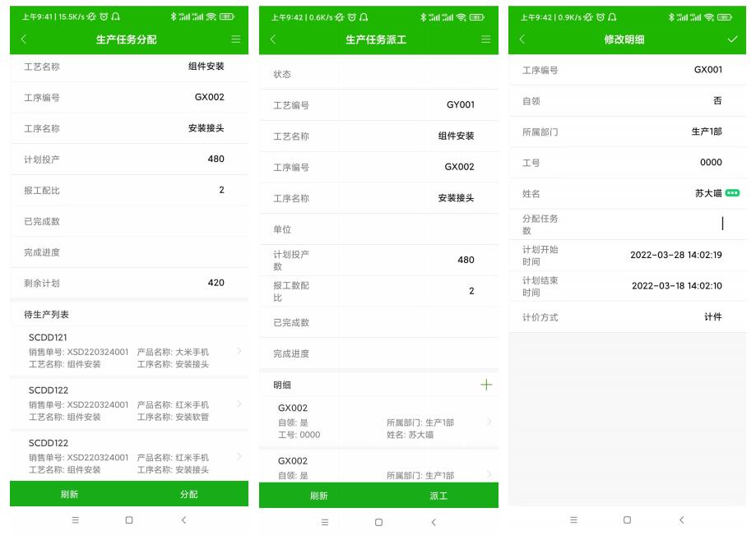The width and height of the screenshot is (756, 540).
Task: Open hamburger menu on 生产任务派工 screen
Action: pyautogui.click(x=486, y=39)
